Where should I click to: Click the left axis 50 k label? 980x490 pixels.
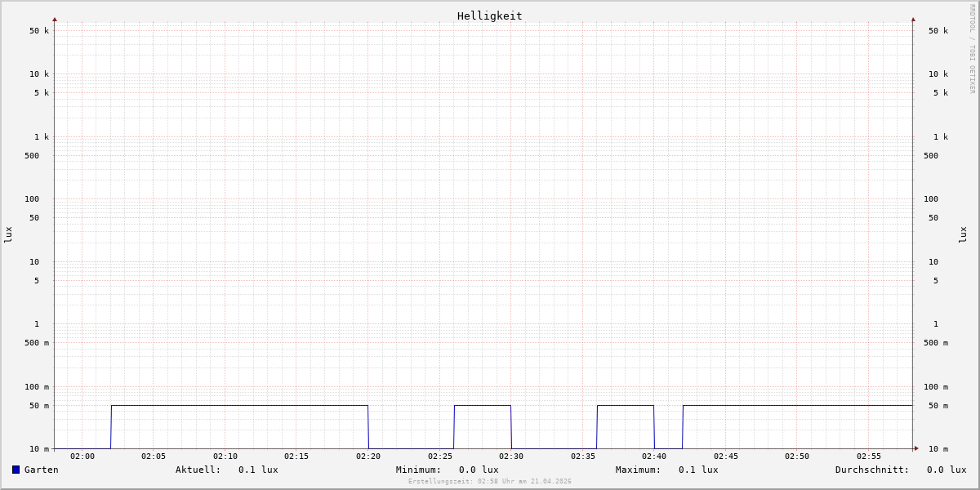click(39, 31)
